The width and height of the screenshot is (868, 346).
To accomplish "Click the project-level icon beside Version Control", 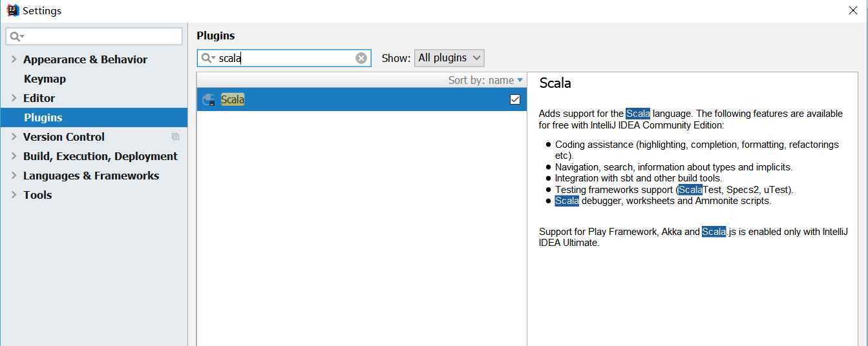I will [175, 137].
